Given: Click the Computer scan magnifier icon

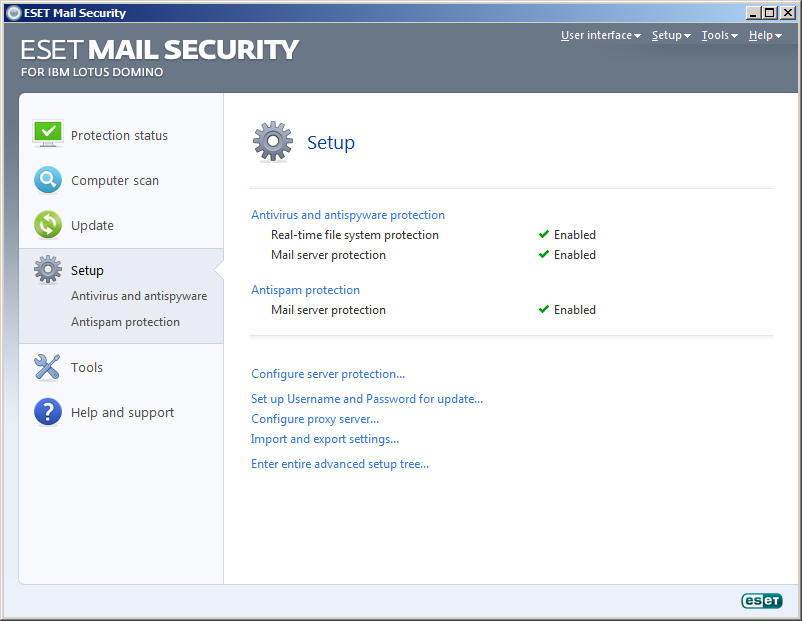Looking at the screenshot, I should pyautogui.click(x=48, y=180).
